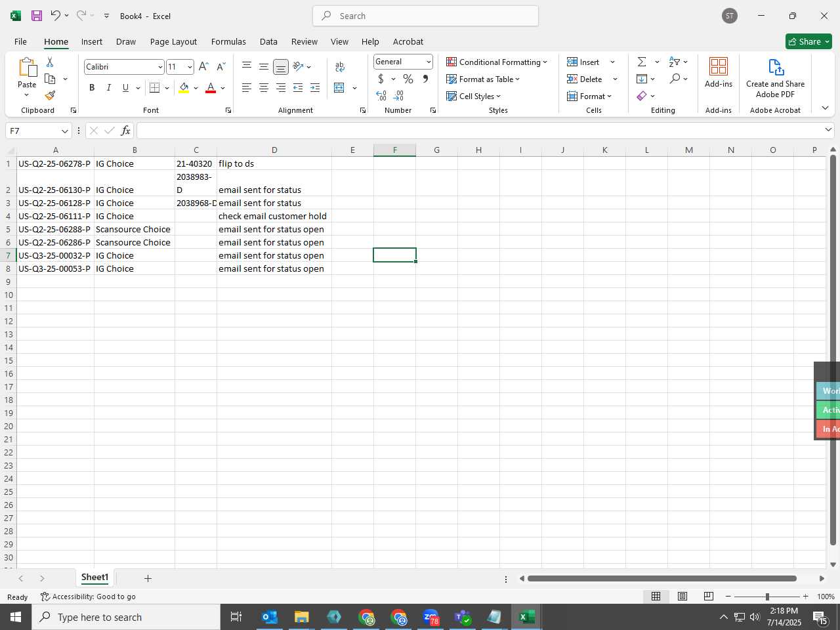The image size is (840, 630).
Task: Click the Insert cells button
Action: click(583, 62)
